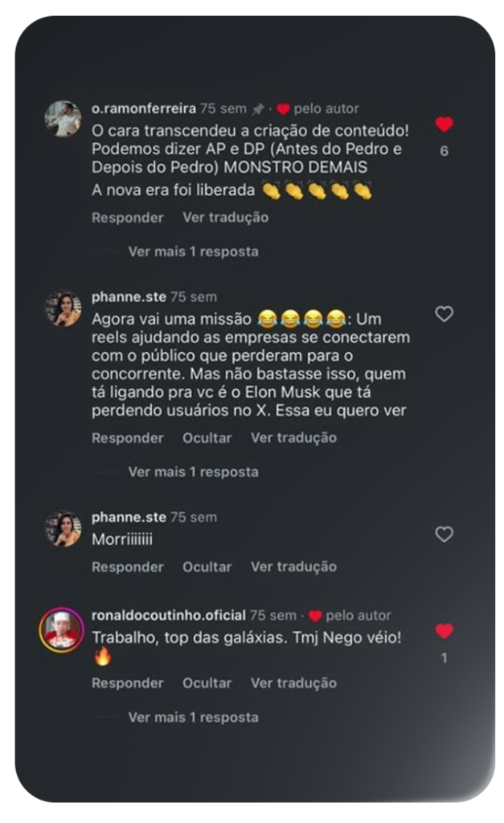Reply to ronaldocoutinho.oficial's comment

[127, 683]
